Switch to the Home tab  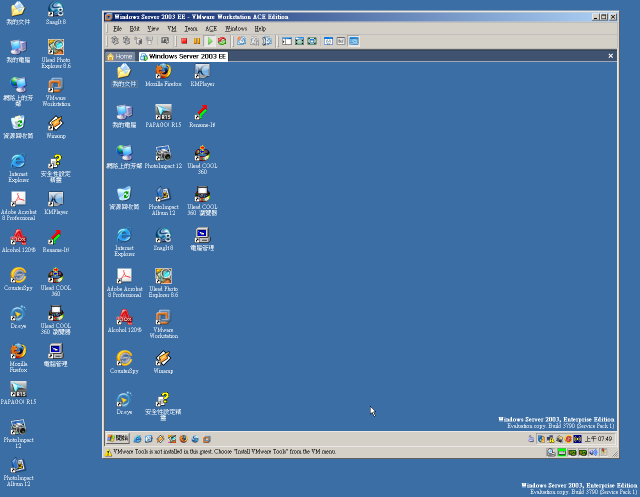coord(120,56)
